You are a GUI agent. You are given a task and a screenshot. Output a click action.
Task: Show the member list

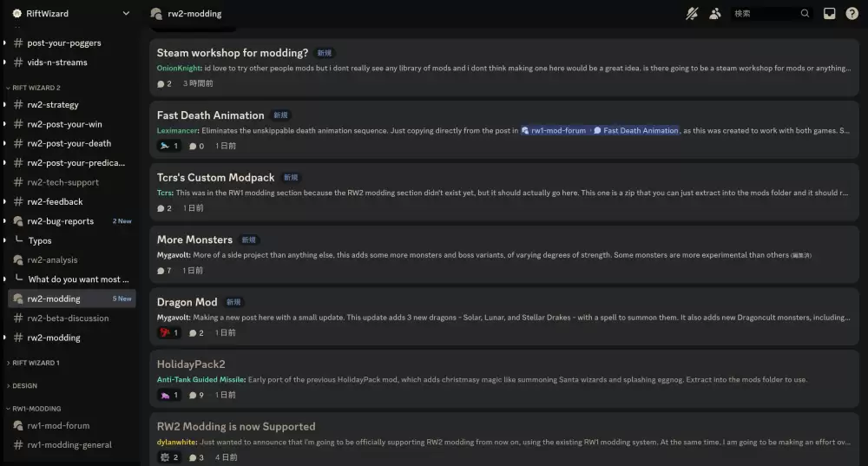point(715,14)
